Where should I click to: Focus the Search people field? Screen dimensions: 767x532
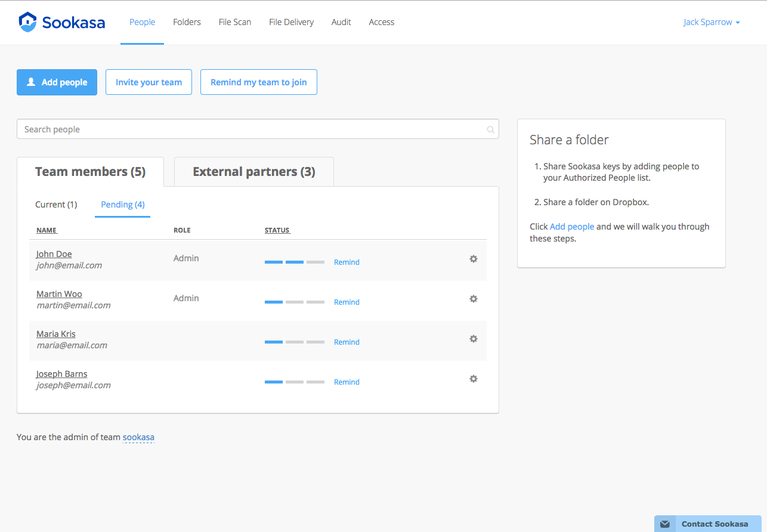[250, 129]
